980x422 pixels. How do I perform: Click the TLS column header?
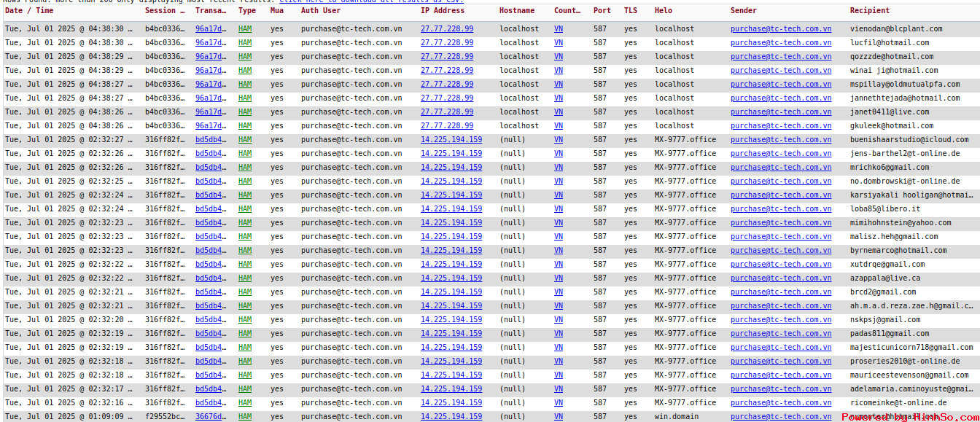(x=631, y=11)
